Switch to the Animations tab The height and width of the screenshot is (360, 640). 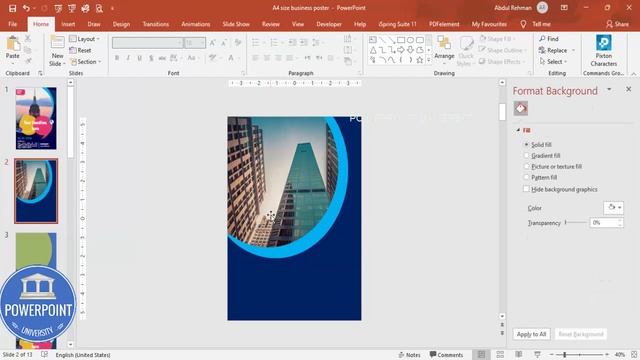pos(196,24)
